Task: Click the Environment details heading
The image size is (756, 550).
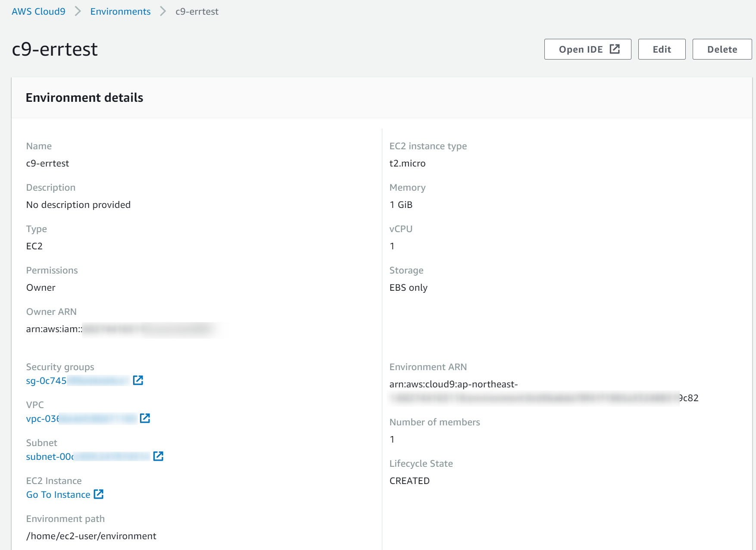Action: point(84,97)
